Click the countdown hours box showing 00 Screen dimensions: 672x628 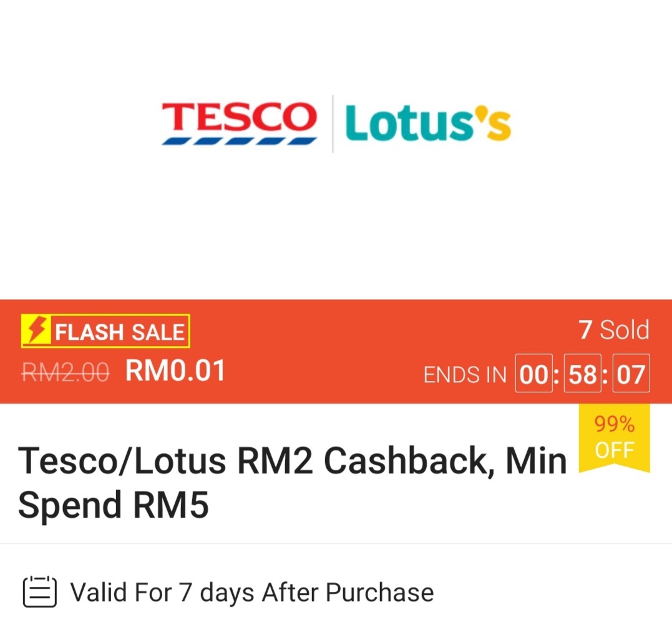[x=533, y=374]
